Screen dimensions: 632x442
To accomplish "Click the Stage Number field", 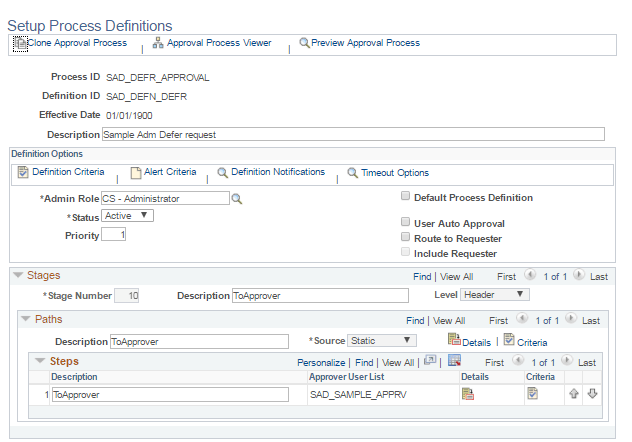I will click(x=127, y=296).
